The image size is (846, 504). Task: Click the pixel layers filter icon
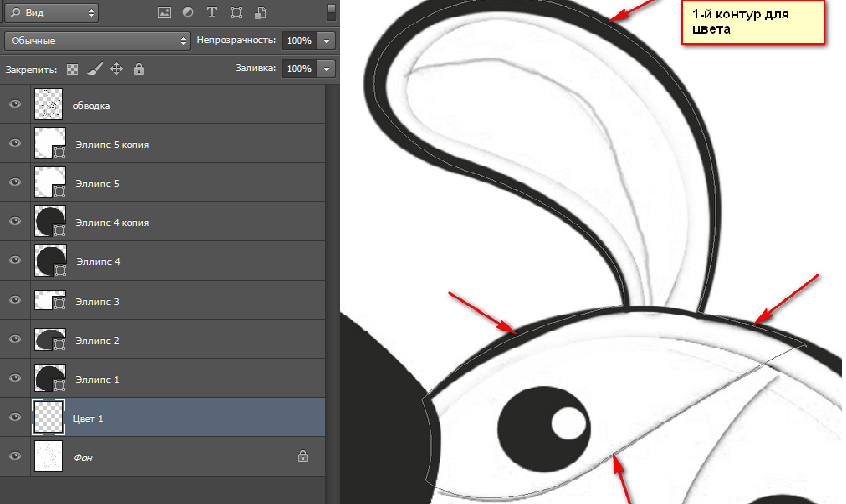point(164,14)
